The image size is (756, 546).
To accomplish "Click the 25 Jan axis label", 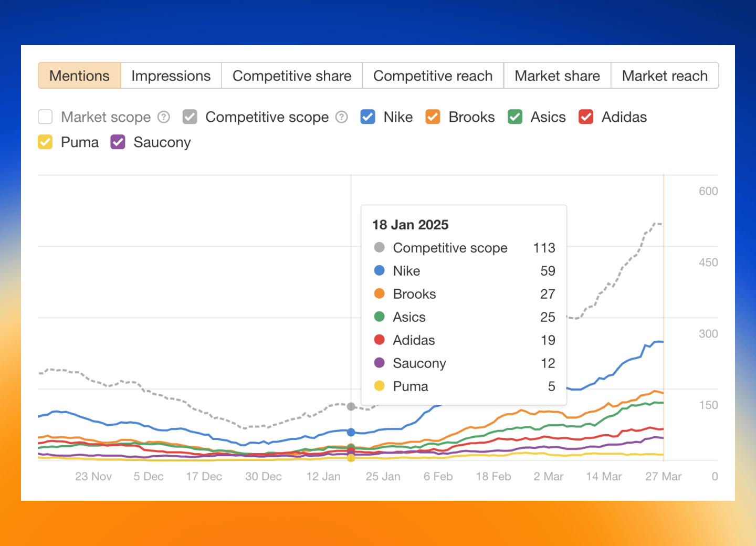I will pos(383,476).
